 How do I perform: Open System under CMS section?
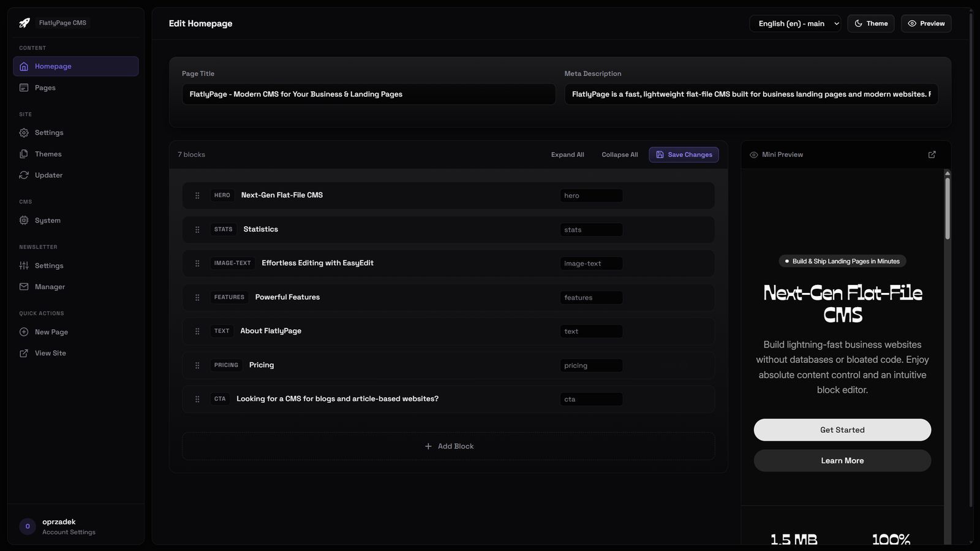point(76,221)
